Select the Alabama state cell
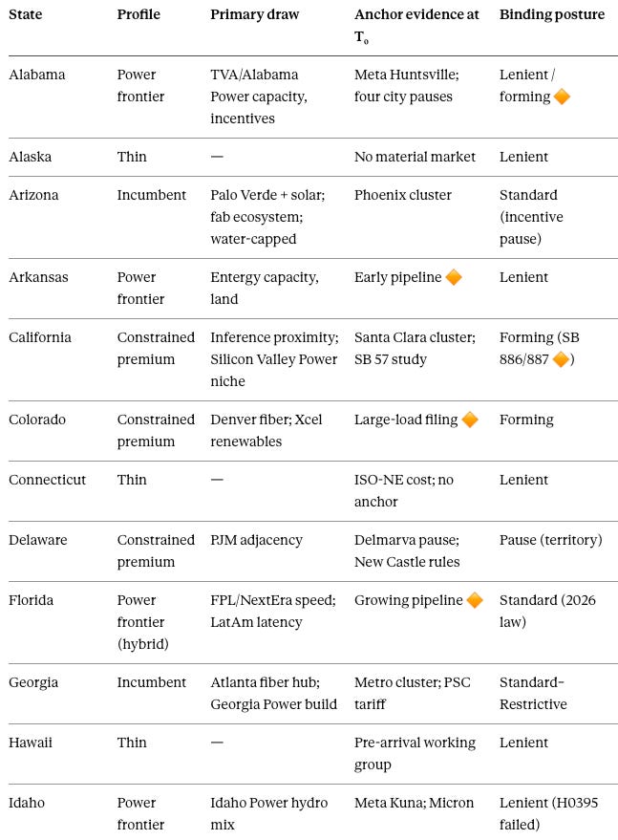 click(37, 75)
